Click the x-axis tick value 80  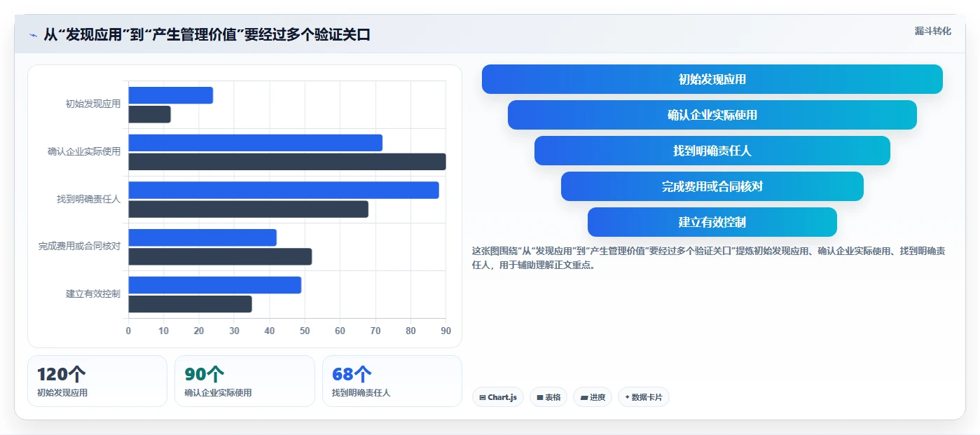point(410,331)
